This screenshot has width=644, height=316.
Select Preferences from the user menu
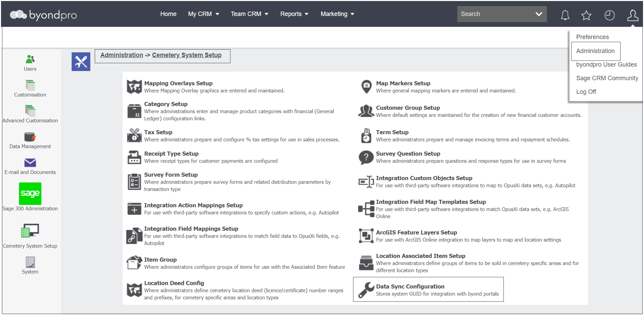click(592, 37)
